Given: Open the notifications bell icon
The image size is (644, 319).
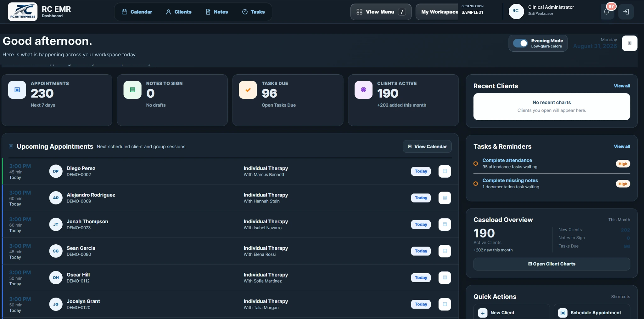Looking at the screenshot, I should (x=607, y=12).
